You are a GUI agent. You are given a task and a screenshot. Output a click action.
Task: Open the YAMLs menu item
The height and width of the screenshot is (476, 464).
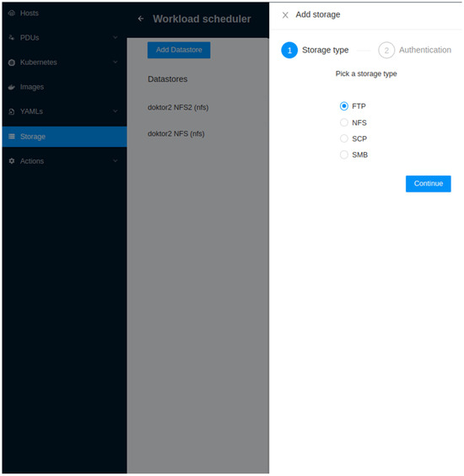[64, 111]
